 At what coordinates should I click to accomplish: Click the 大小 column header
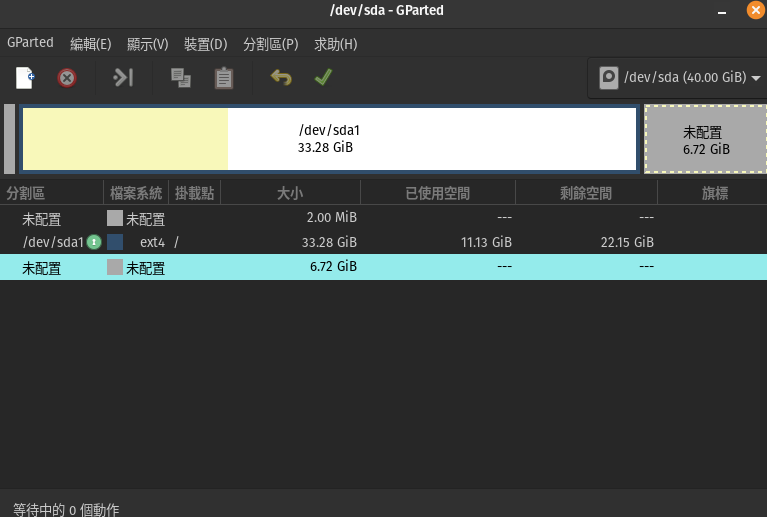pos(291,193)
